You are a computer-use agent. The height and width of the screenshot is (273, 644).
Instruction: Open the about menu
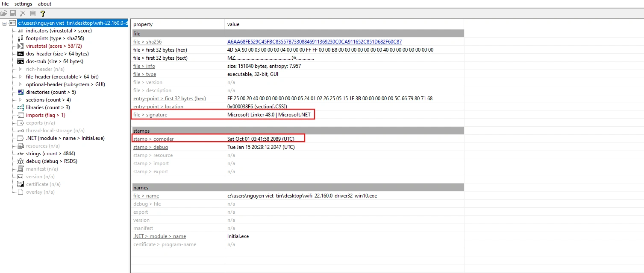[x=44, y=4]
